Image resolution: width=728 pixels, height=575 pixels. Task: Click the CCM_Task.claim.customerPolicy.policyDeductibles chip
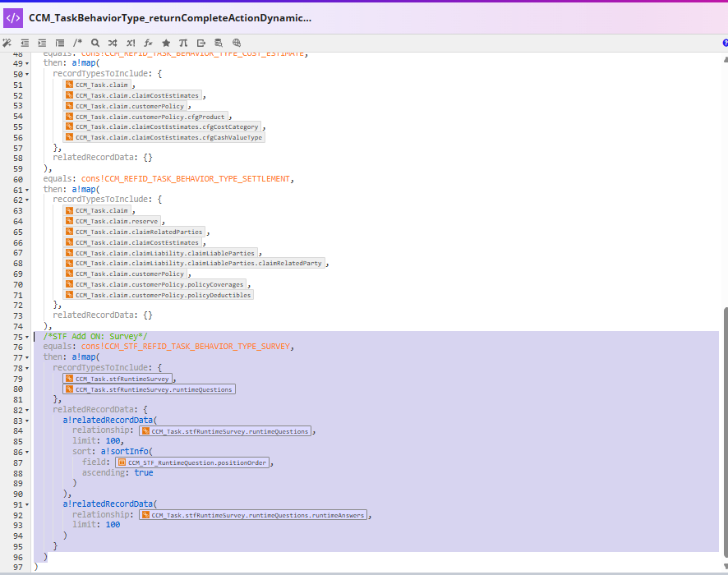[159, 295]
